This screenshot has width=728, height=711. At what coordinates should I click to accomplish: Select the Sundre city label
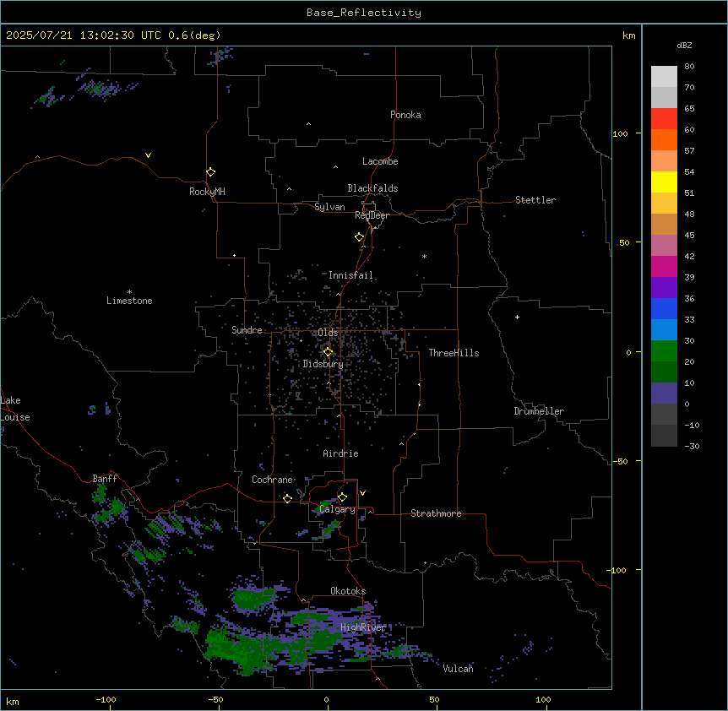247,330
